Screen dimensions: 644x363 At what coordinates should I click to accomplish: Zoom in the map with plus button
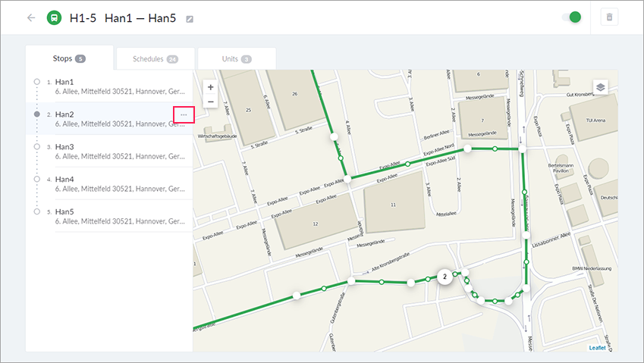click(x=211, y=87)
